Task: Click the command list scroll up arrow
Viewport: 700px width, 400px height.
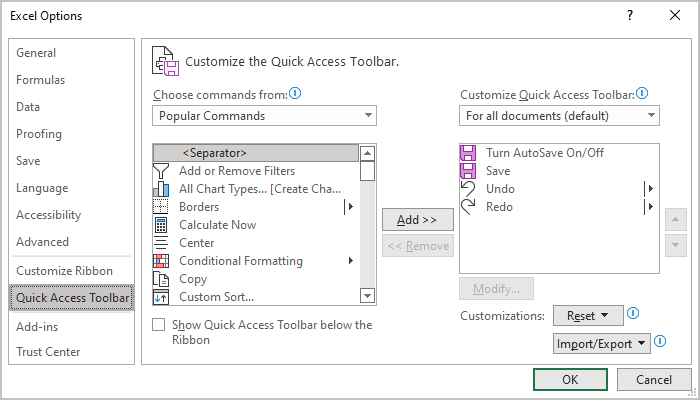Action: [x=367, y=153]
